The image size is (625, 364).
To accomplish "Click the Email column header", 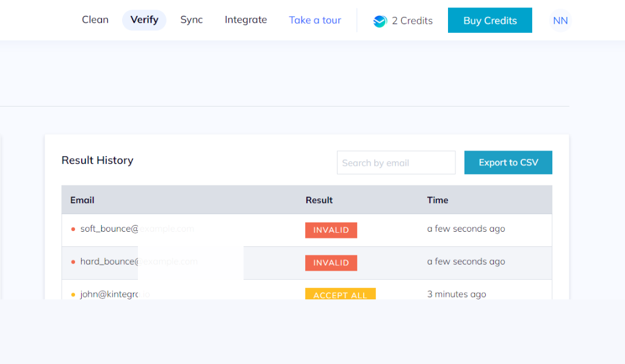I will 82,200.
